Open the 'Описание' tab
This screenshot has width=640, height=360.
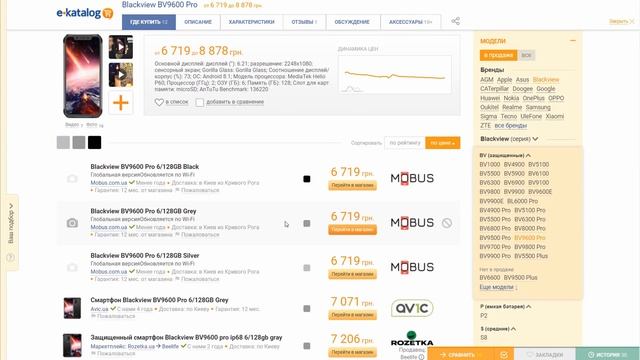198,22
